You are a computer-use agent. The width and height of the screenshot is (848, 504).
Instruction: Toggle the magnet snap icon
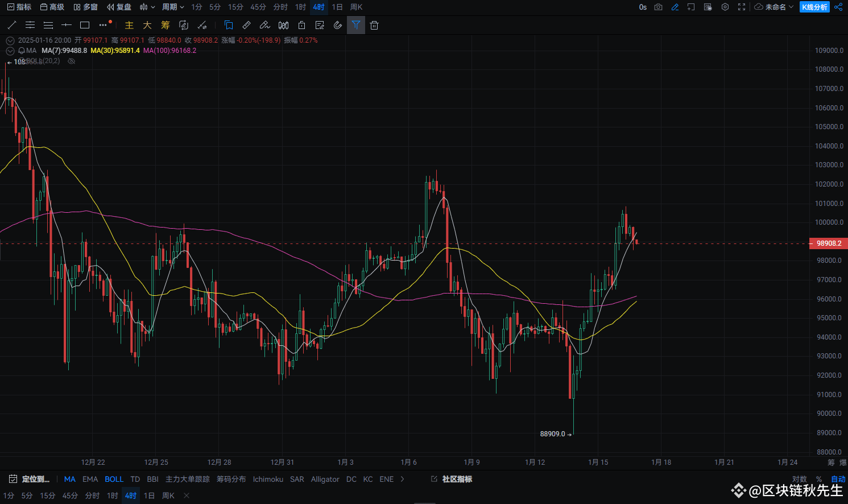click(x=338, y=25)
